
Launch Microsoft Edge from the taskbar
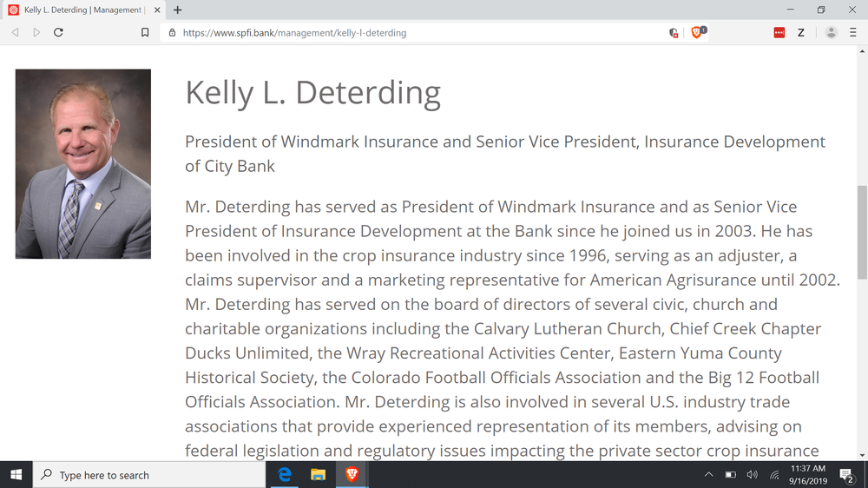click(284, 475)
